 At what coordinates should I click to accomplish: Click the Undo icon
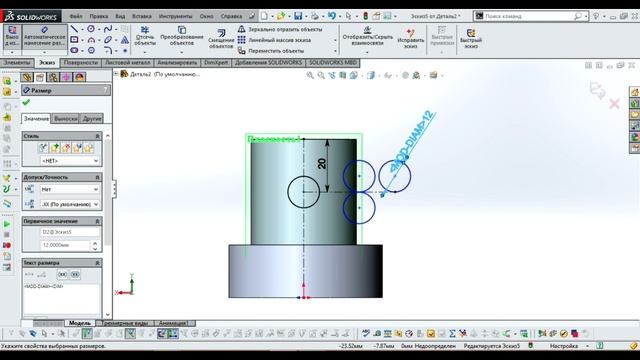pos(332,16)
